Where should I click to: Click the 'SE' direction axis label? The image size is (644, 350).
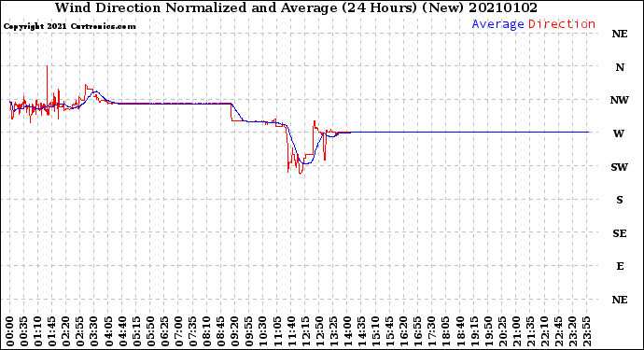[620, 233]
